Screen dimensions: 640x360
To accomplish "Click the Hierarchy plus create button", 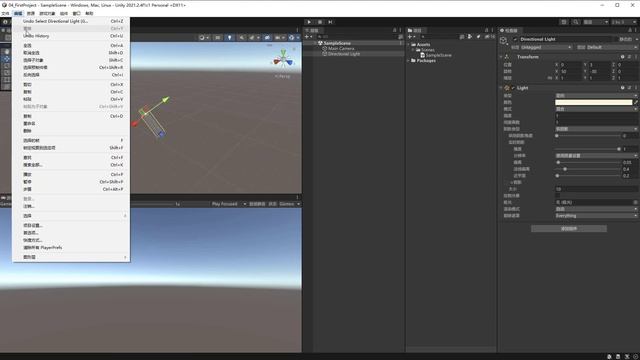I will tap(307, 37).
